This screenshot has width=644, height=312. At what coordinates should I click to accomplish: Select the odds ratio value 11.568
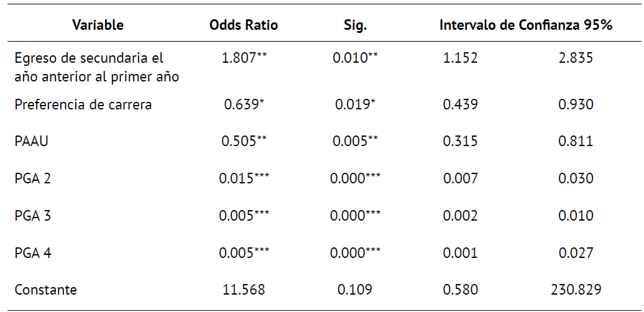(x=244, y=290)
